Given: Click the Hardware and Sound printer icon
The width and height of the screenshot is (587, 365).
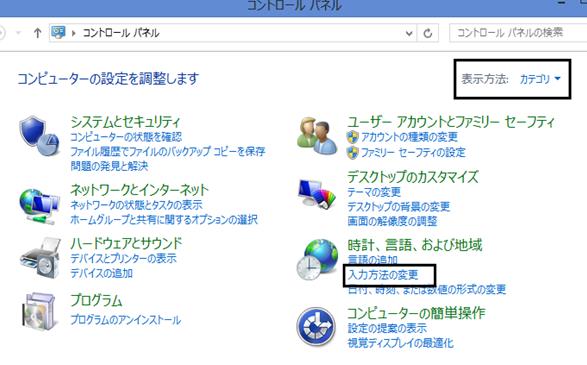Looking at the screenshot, I should click(40, 258).
